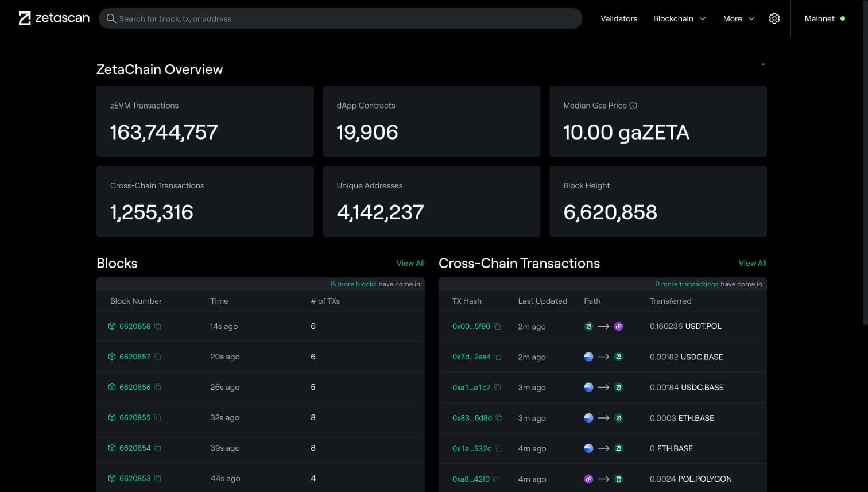Click Base source icon in 0x1a...532c row
Viewport: 868px width, 492px height.
pyautogui.click(x=588, y=448)
